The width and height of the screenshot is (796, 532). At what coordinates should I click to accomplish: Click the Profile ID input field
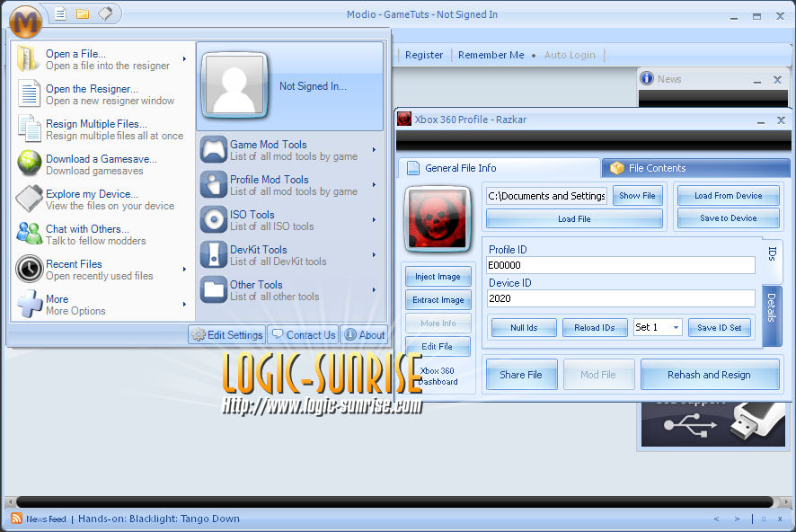coord(621,265)
